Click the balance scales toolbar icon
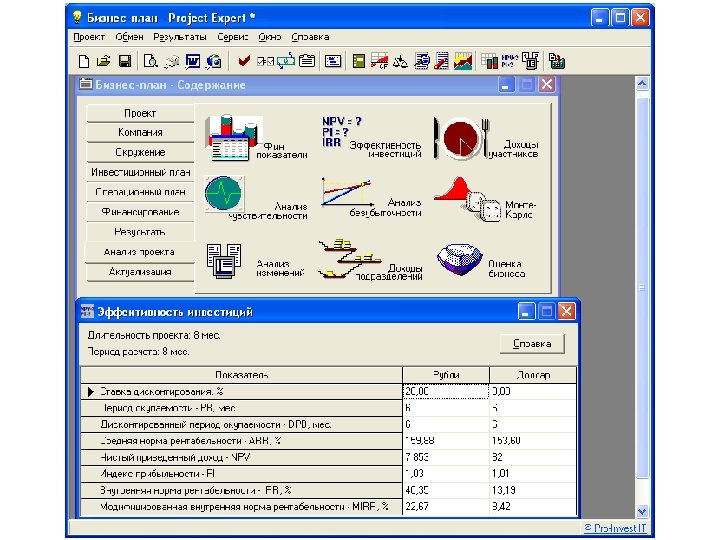The height and width of the screenshot is (540, 720). [x=400, y=61]
